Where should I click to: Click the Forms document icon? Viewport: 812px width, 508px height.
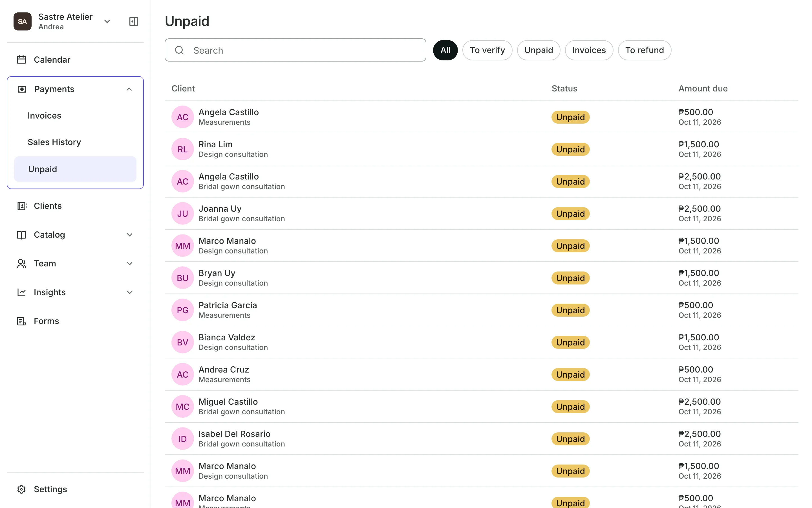pyautogui.click(x=21, y=321)
